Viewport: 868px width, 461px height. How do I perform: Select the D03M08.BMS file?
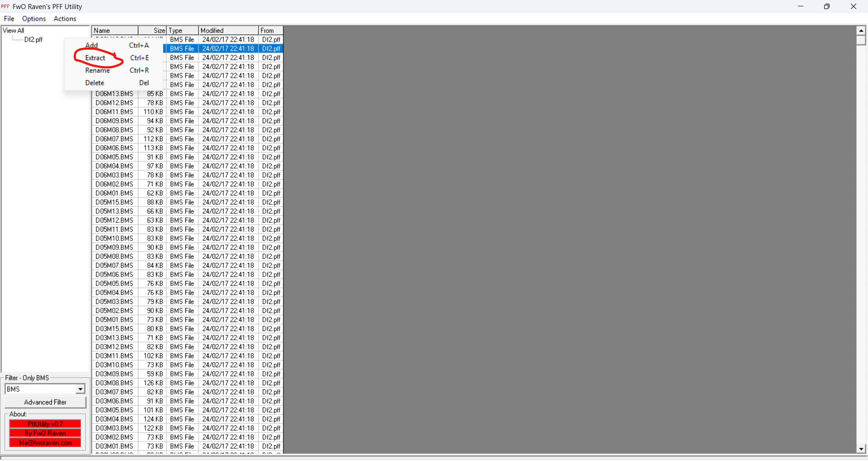point(114,383)
